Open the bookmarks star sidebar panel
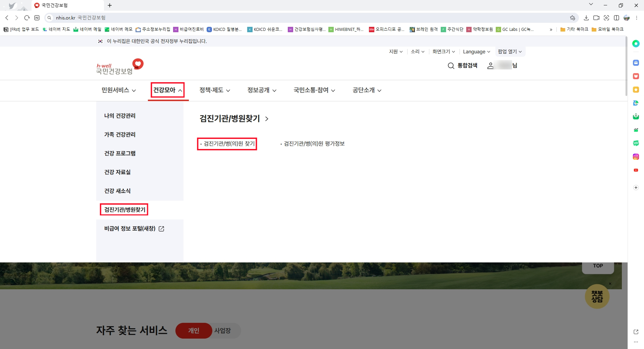The image size is (644, 349). click(x=636, y=90)
